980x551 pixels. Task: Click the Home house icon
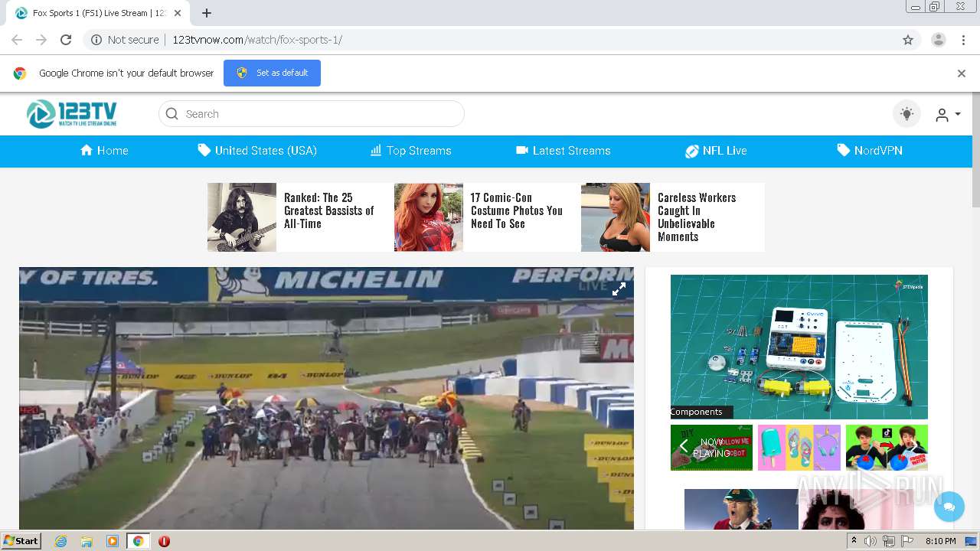tap(87, 150)
